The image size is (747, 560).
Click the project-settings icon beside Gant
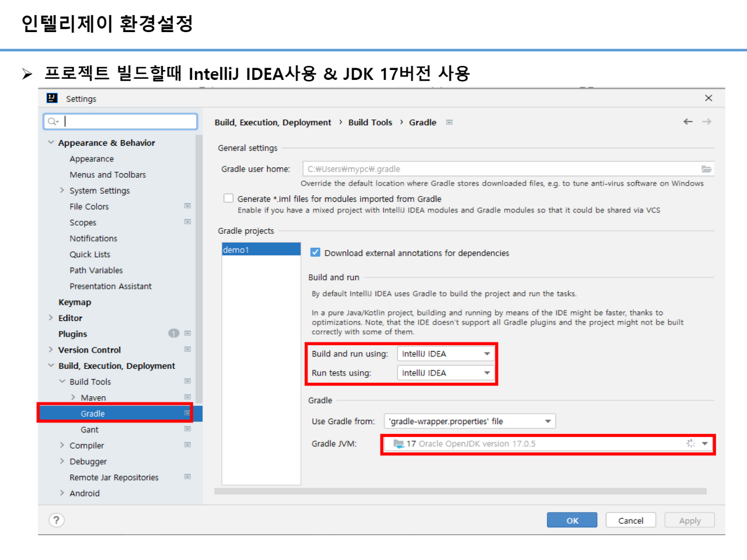tap(187, 429)
